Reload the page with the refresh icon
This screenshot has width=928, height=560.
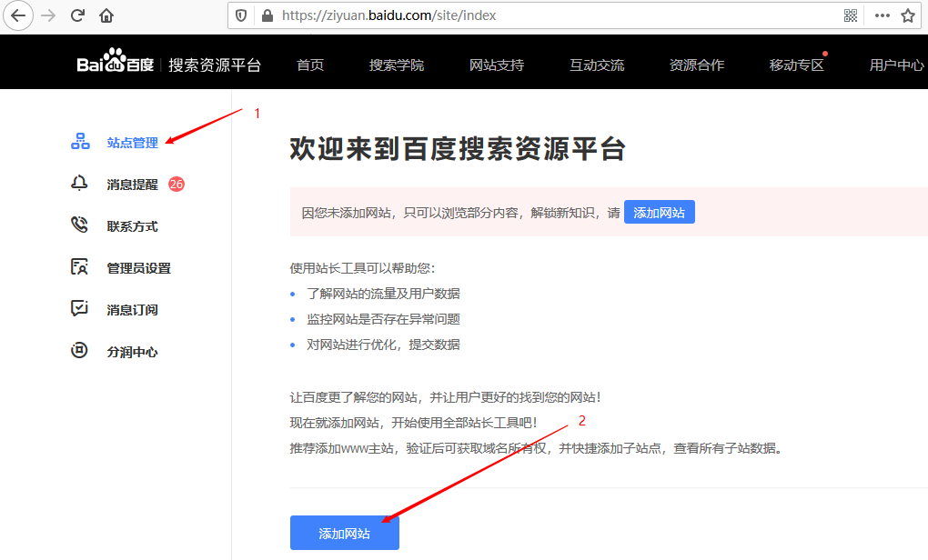77,15
